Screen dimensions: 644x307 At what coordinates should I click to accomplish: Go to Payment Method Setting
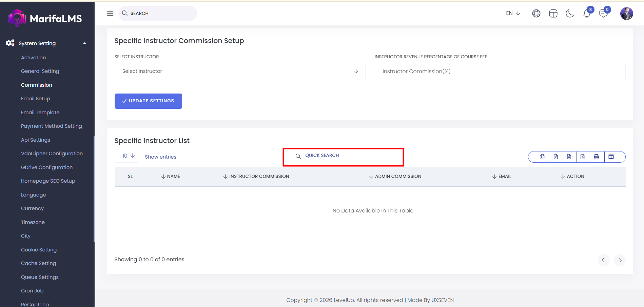(52, 126)
